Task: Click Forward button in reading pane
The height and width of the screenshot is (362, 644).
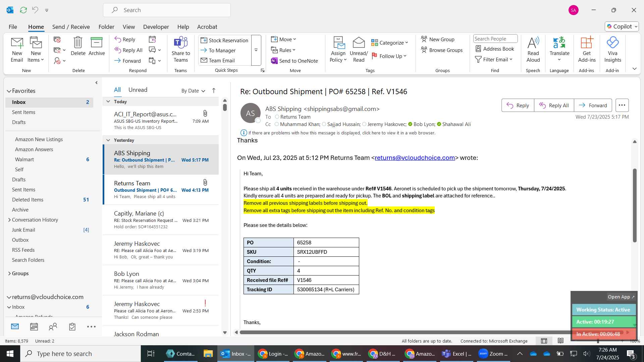Action: coord(593,105)
